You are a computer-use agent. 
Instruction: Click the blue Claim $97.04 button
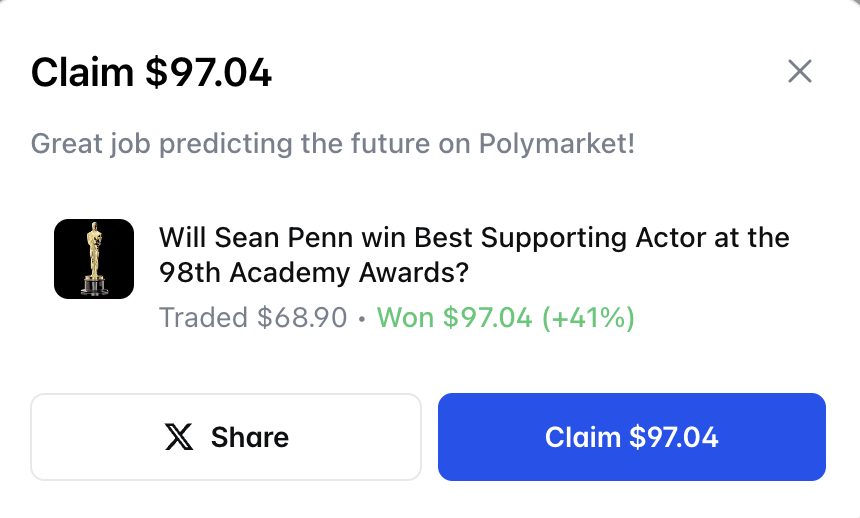tap(632, 437)
